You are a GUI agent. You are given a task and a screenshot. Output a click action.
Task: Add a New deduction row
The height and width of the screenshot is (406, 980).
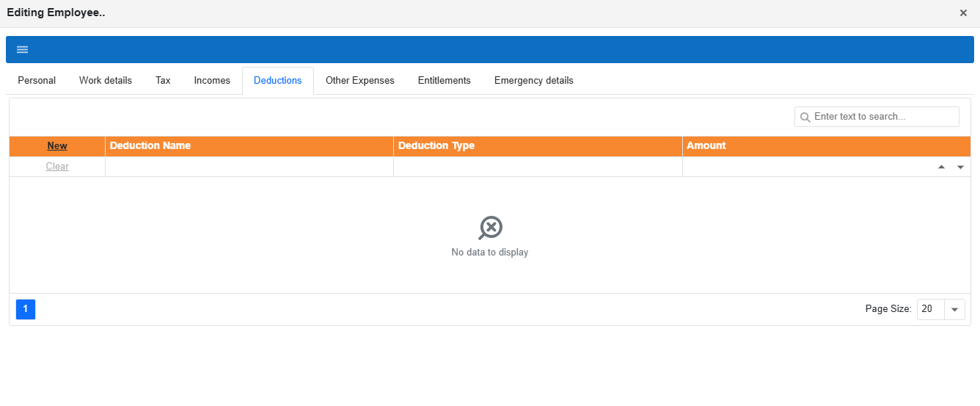pyautogui.click(x=57, y=146)
